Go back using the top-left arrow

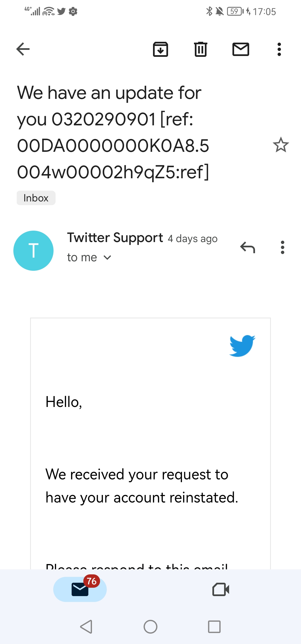(x=23, y=49)
